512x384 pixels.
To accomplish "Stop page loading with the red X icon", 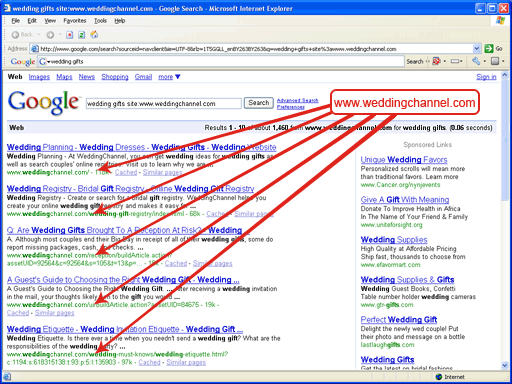I will pyautogui.click(x=69, y=35).
